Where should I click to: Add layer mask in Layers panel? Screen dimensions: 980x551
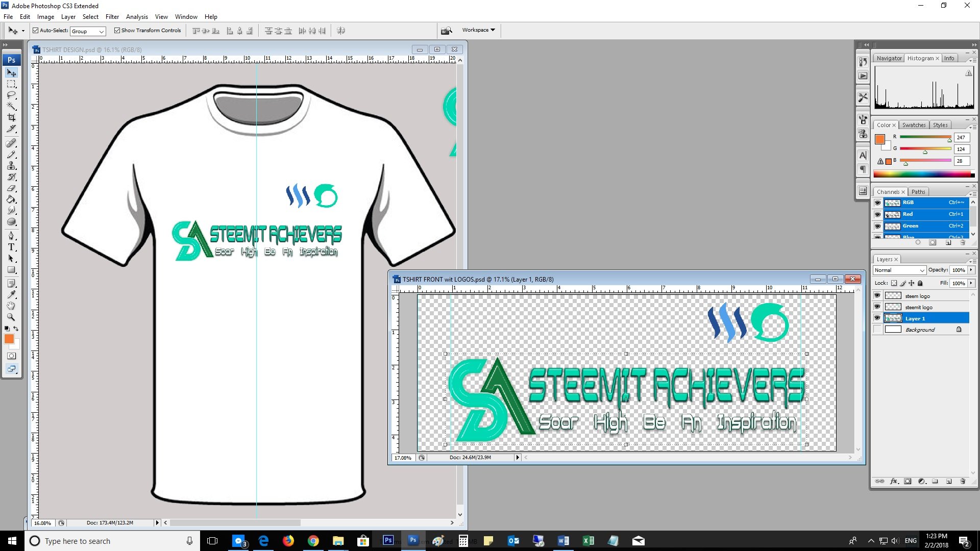(x=908, y=481)
